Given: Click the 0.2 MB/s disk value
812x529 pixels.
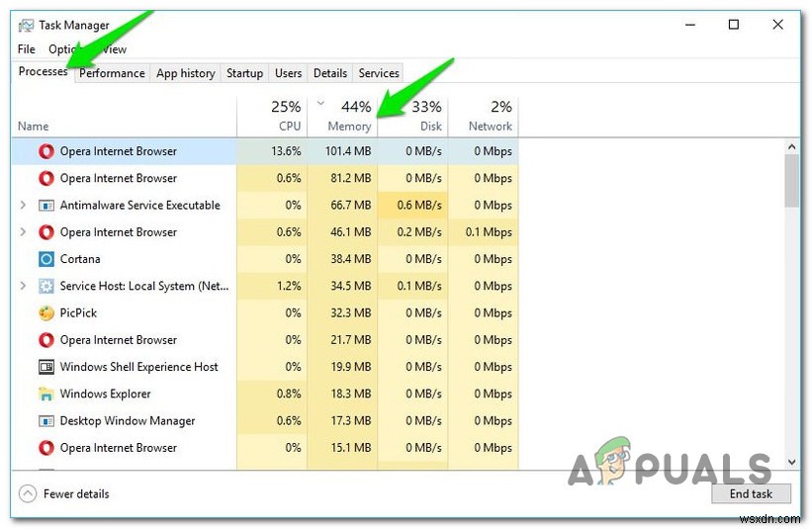Looking at the screenshot, I should point(419,232).
